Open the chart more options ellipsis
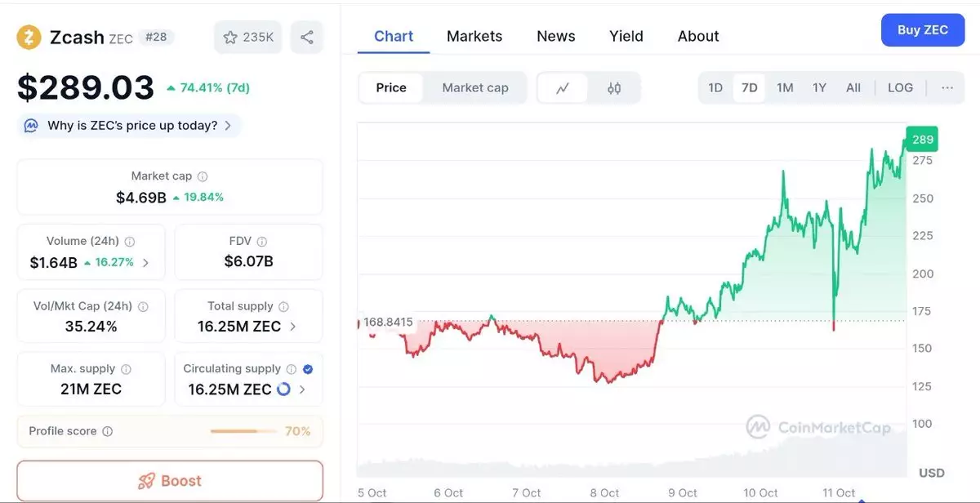The image size is (980, 503). [947, 88]
